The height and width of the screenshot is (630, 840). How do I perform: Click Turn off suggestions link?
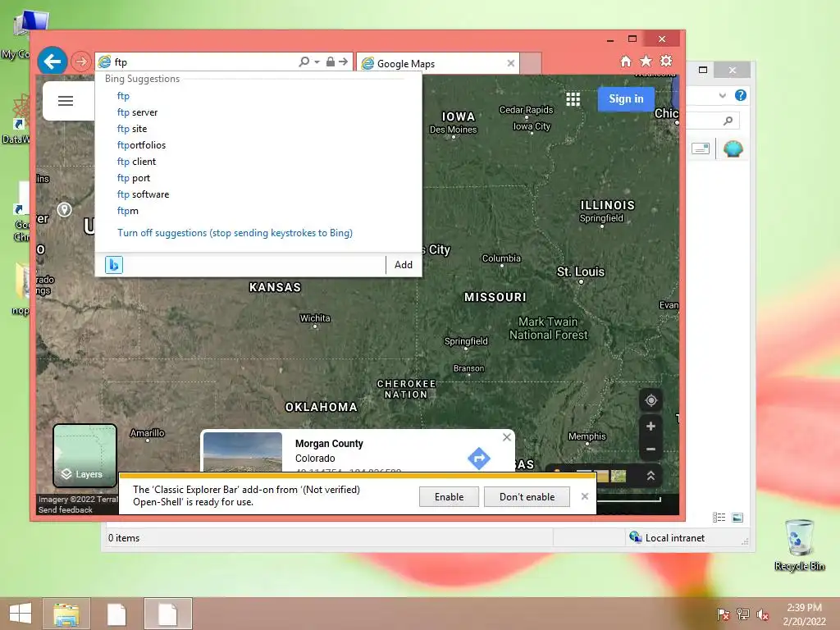(235, 233)
